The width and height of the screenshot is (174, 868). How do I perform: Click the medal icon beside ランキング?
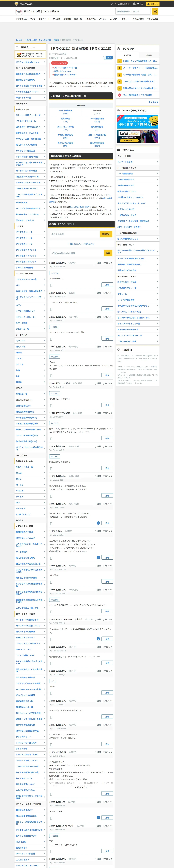pyautogui.click(x=119, y=48)
